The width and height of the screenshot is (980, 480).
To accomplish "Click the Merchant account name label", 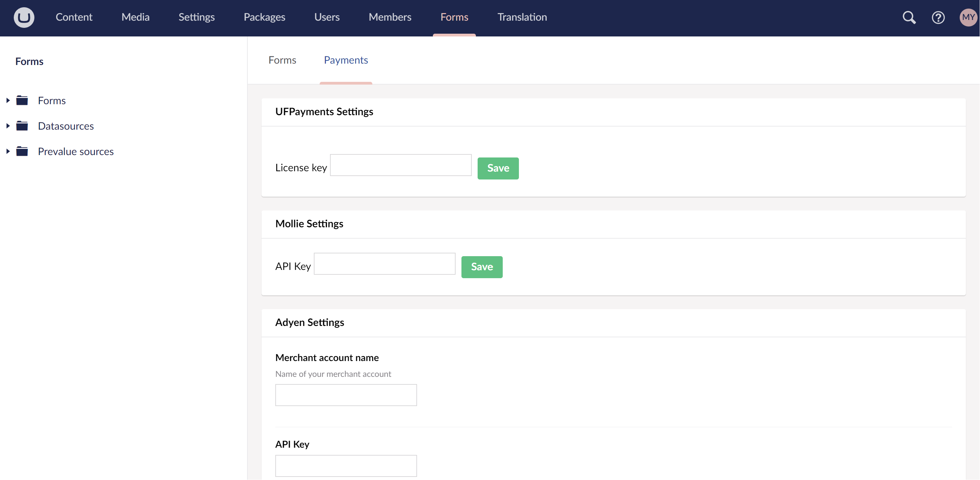I will pyautogui.click(x=327, y=358).
